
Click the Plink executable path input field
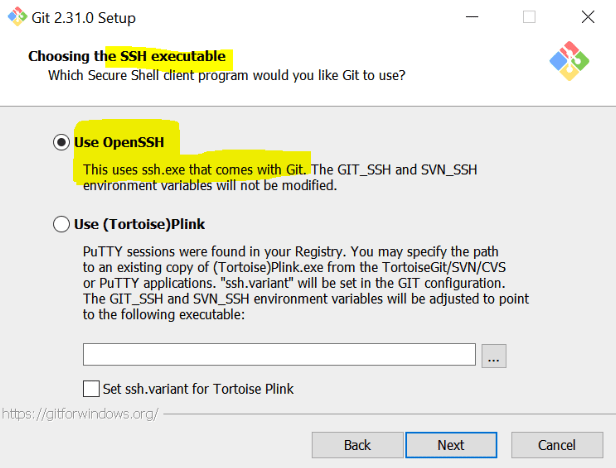[x=279, y=354]
